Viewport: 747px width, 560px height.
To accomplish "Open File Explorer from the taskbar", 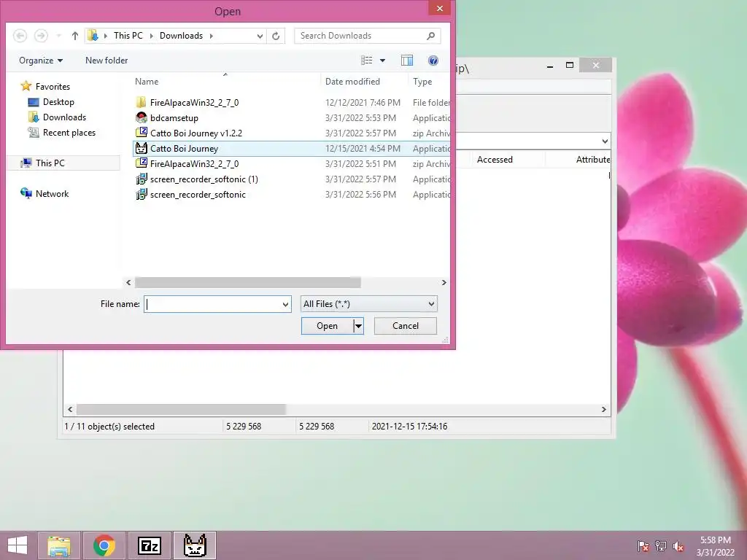I will click(59, 545).
